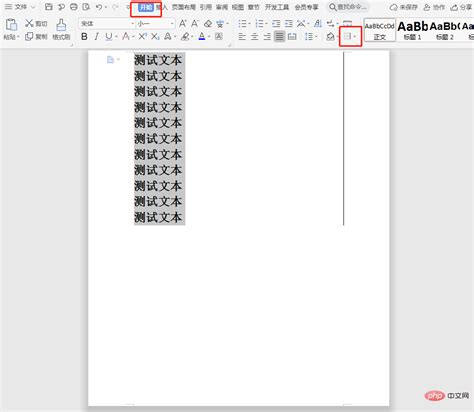The height and width of the screenshot is (412, 474).
Task: Click the Copy (复制) icon
Action: point(29,36)
